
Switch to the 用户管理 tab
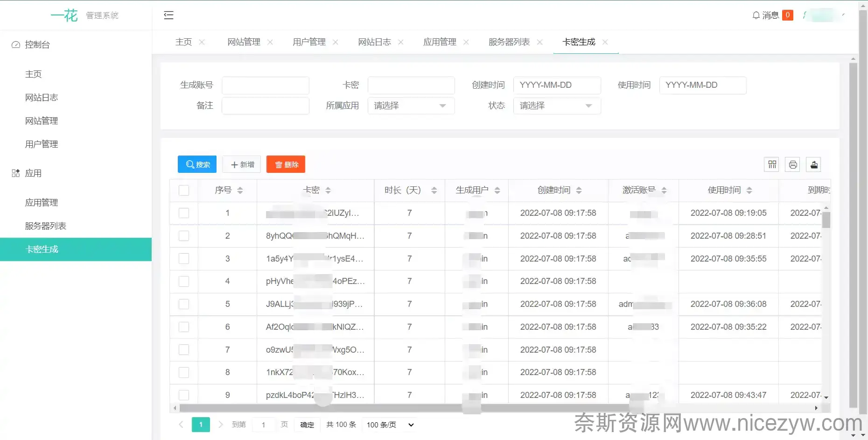[x=309, y=42]
